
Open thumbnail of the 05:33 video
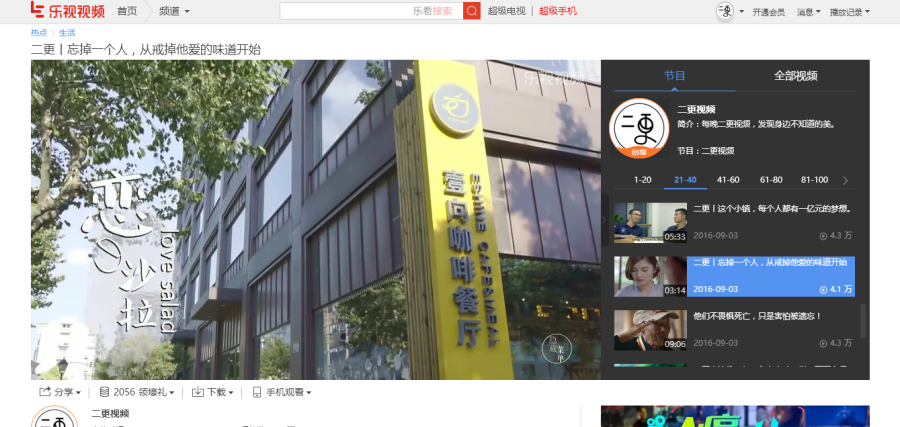[650, 222]
